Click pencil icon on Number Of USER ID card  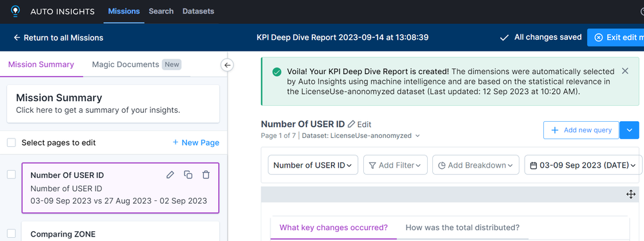coord(170,175)
